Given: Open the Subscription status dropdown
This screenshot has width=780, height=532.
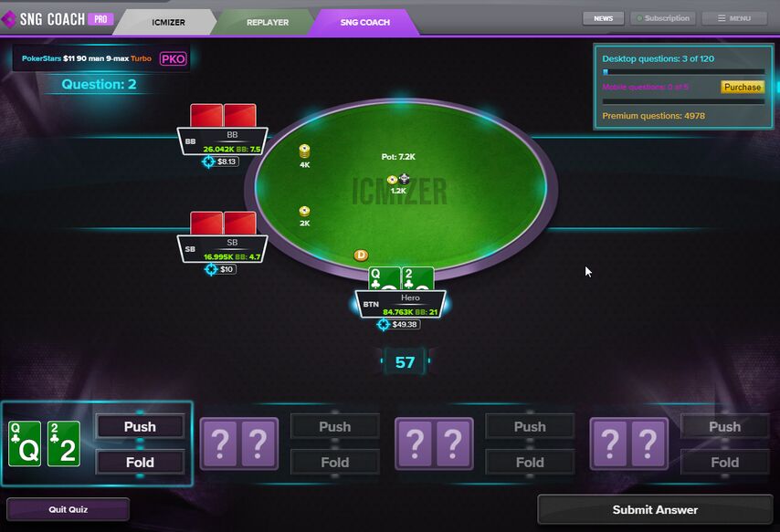Looking at the screenshot, I should coord(663,18).
